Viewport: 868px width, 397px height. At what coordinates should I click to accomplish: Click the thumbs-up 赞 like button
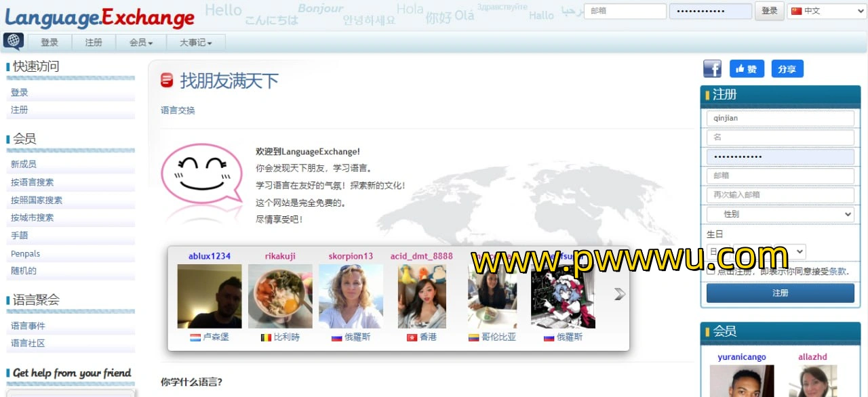coord(747,68)
